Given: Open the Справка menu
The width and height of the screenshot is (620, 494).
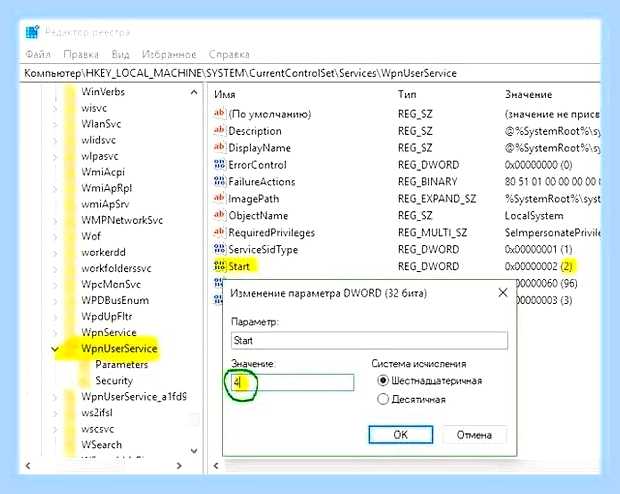Looking at the screenshot, I should (229, 54).
